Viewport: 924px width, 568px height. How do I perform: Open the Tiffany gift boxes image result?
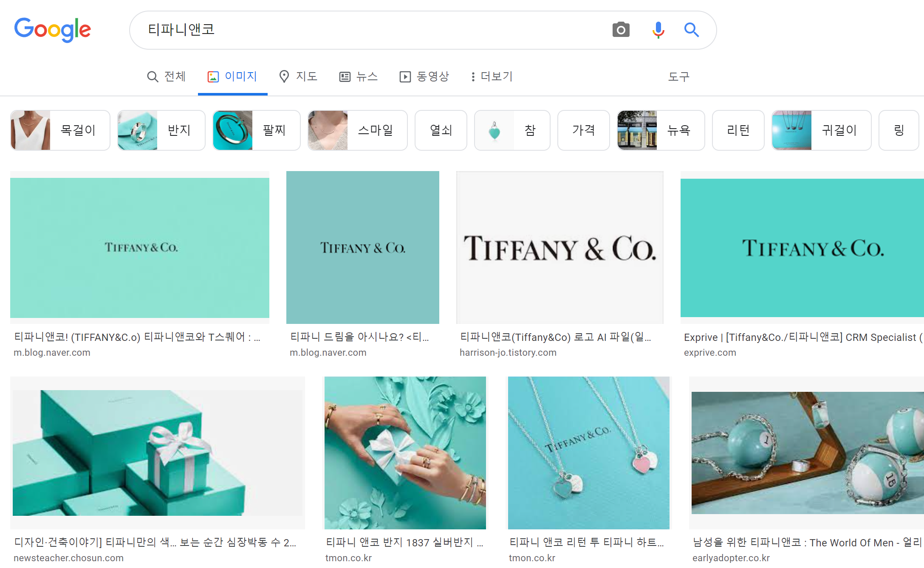click(x=158, y=453)
